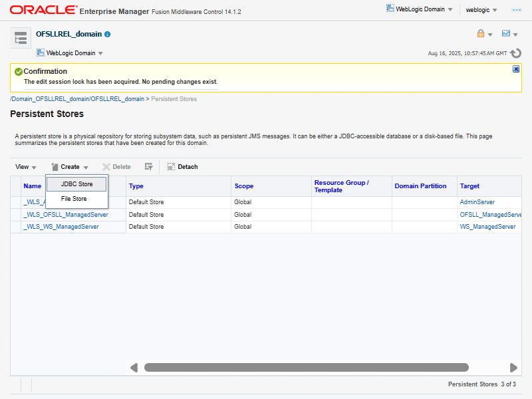Open the target navigation tree icon
The width and height of the screenshot is (532, 399).
pos(21,38)
